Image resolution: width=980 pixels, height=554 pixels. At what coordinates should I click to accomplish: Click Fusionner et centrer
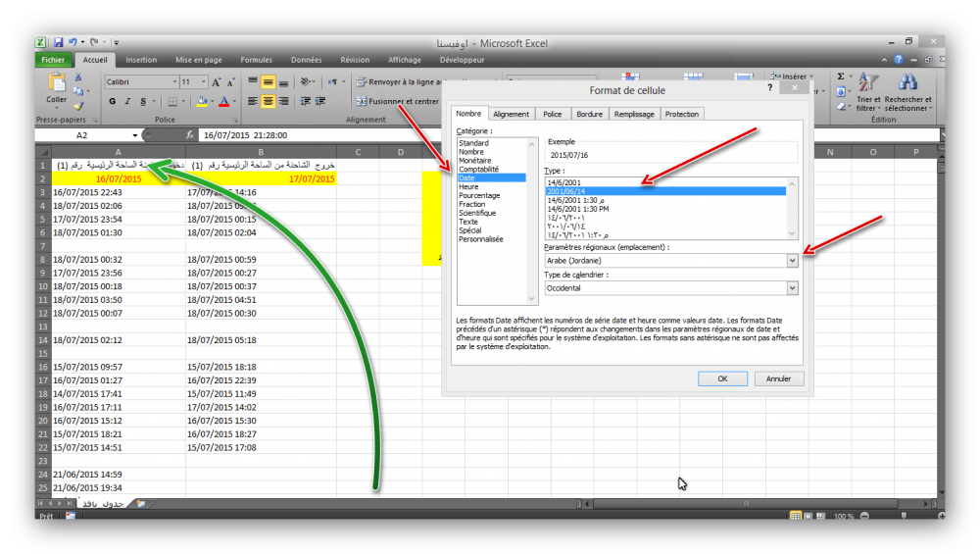398,101
